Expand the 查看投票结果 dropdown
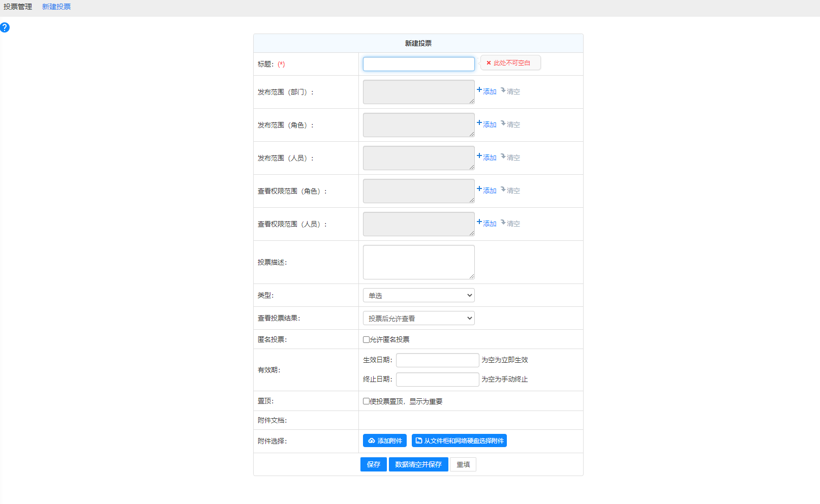The width and height of the screenshot is (820, 504). pos(418,318)
